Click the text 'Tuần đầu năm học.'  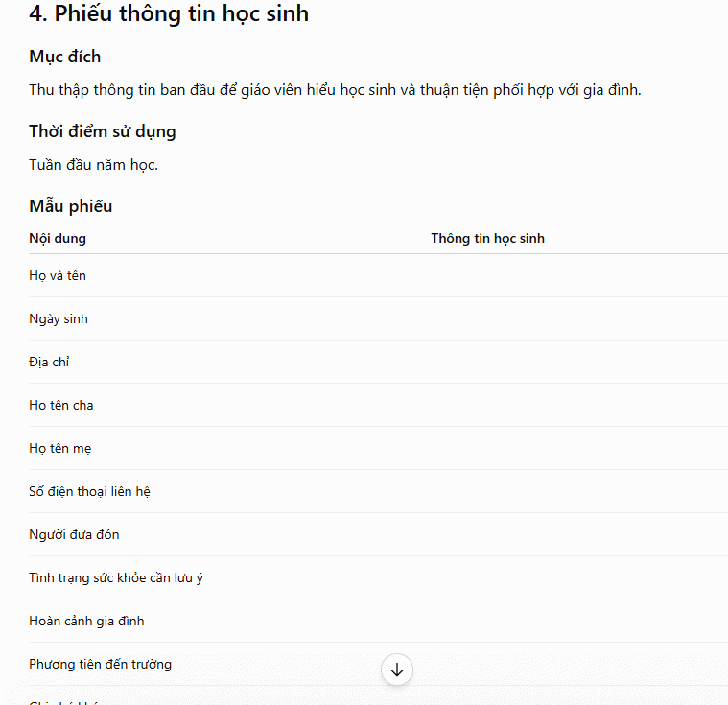[x=93, y=165]
